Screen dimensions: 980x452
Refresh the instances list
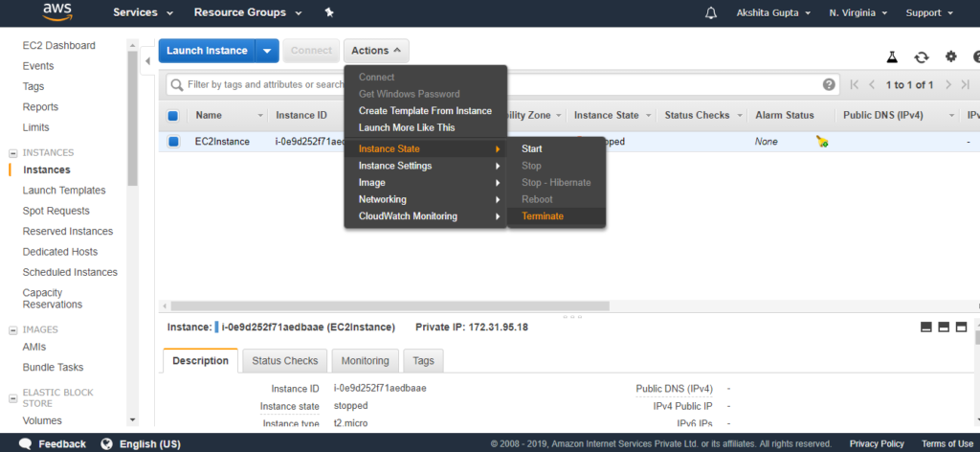click(922, 56)
